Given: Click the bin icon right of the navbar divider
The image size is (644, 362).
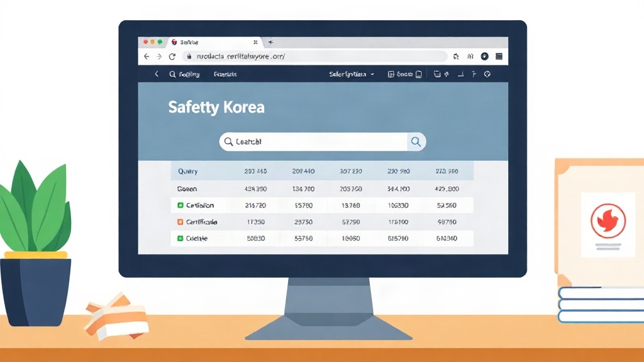Looking at the screenshot, I should coord(437,74).
